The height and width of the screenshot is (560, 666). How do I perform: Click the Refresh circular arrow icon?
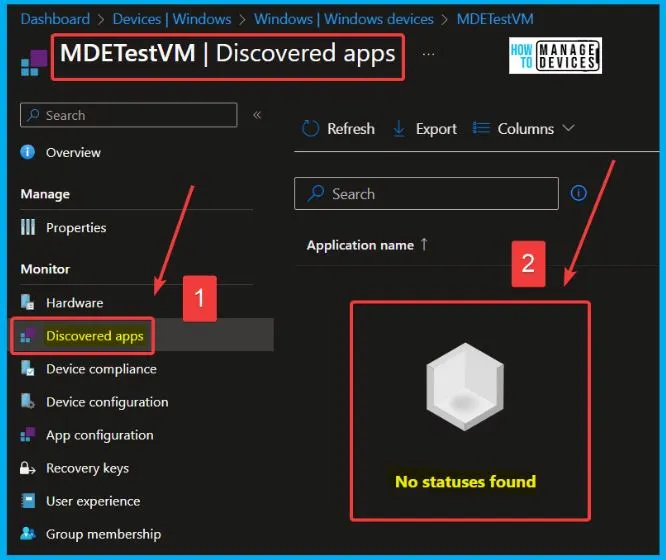[x=310, y=128]
